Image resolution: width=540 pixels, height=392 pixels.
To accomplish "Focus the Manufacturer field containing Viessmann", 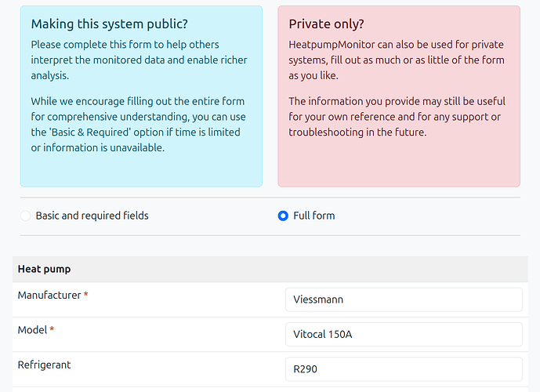I will point(403,299).
